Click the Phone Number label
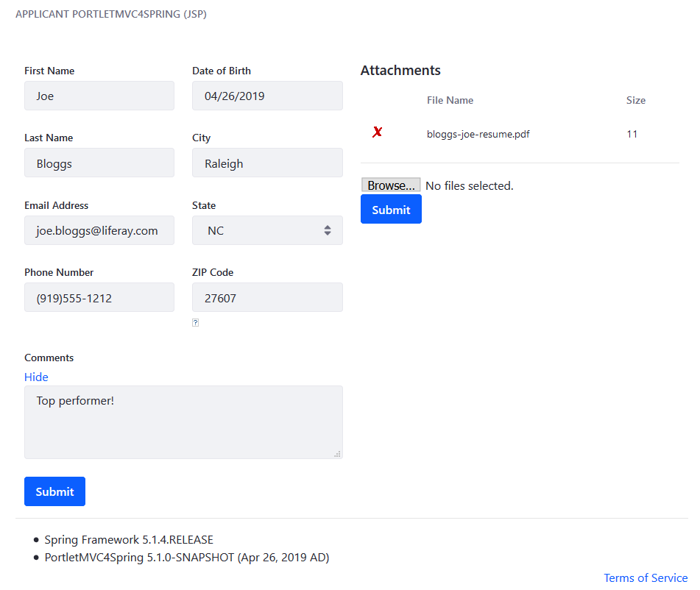This screenshot has height=590, width=700. point(59,272)
